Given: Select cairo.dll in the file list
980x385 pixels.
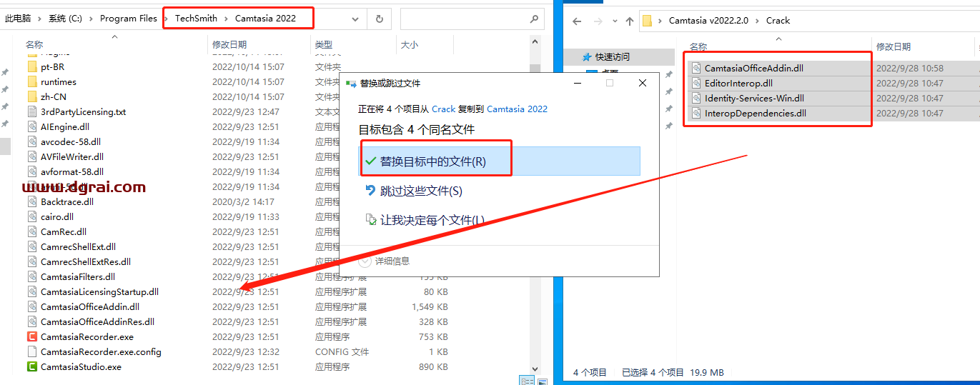Looking at the screenshot, I should [x=57, y=216].
